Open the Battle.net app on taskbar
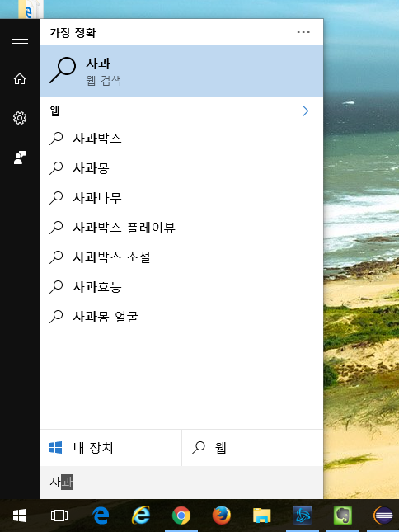The height and width of the screenshot is (532, 399). tap(302, 516)
